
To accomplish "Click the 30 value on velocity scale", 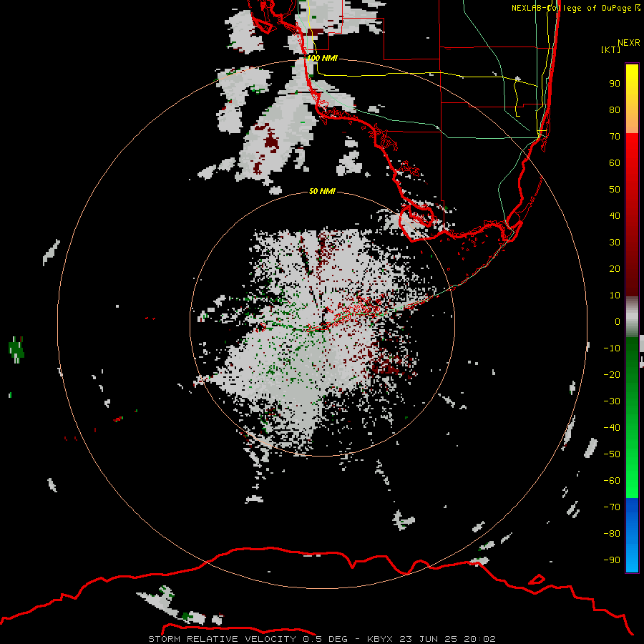I will (615, 243).
